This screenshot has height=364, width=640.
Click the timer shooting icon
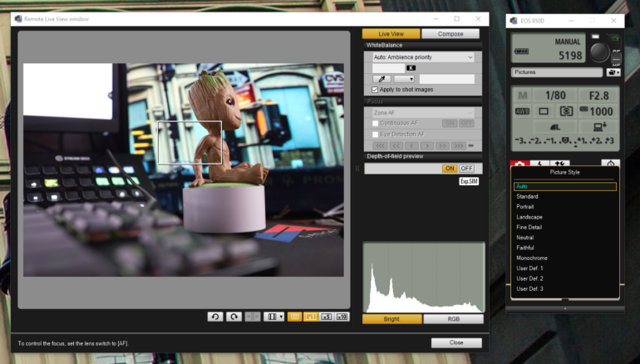click(611, 164)
